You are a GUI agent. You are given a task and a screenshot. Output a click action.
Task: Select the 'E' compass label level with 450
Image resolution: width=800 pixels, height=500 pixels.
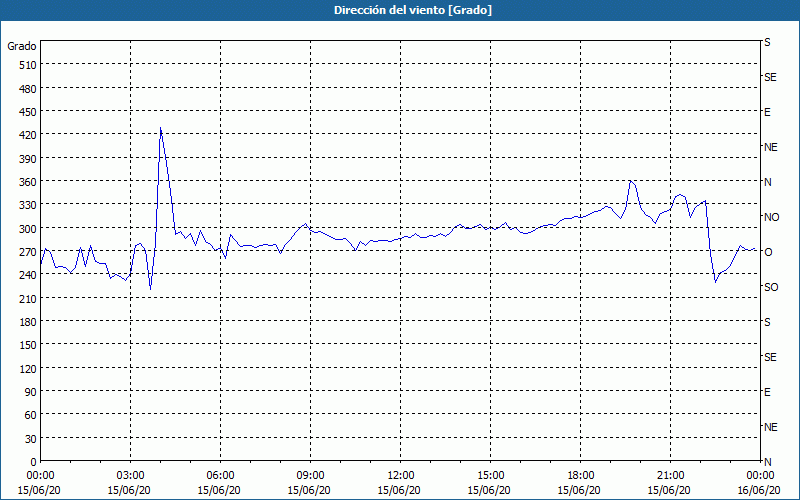767,112
